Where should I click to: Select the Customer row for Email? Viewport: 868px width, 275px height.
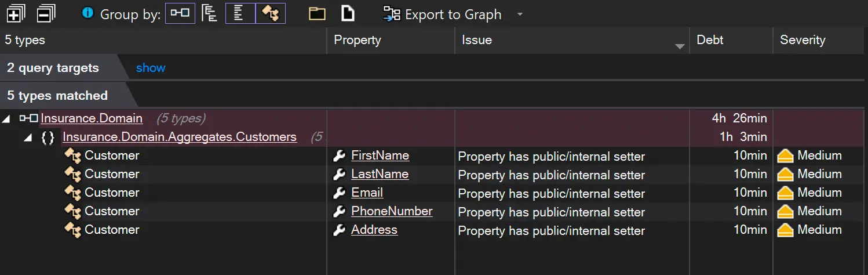tap(112, 193)
